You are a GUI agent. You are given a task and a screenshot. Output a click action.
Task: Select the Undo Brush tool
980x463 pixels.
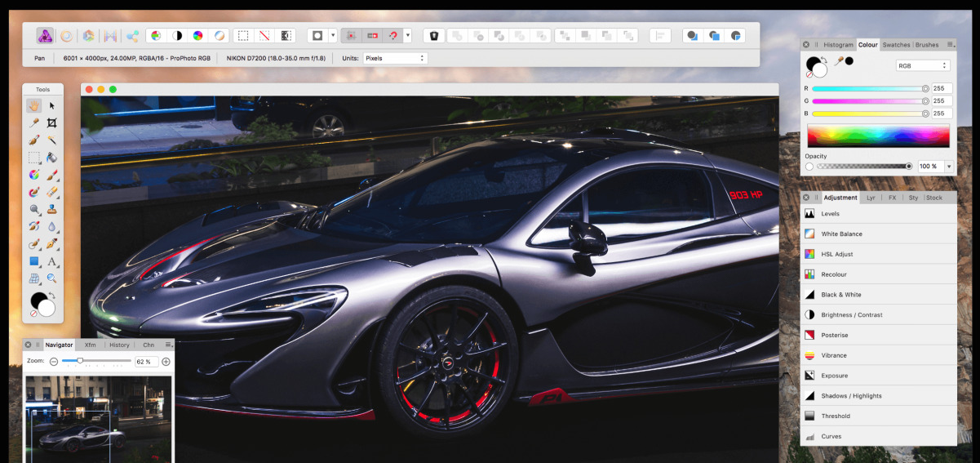[34, 227]
